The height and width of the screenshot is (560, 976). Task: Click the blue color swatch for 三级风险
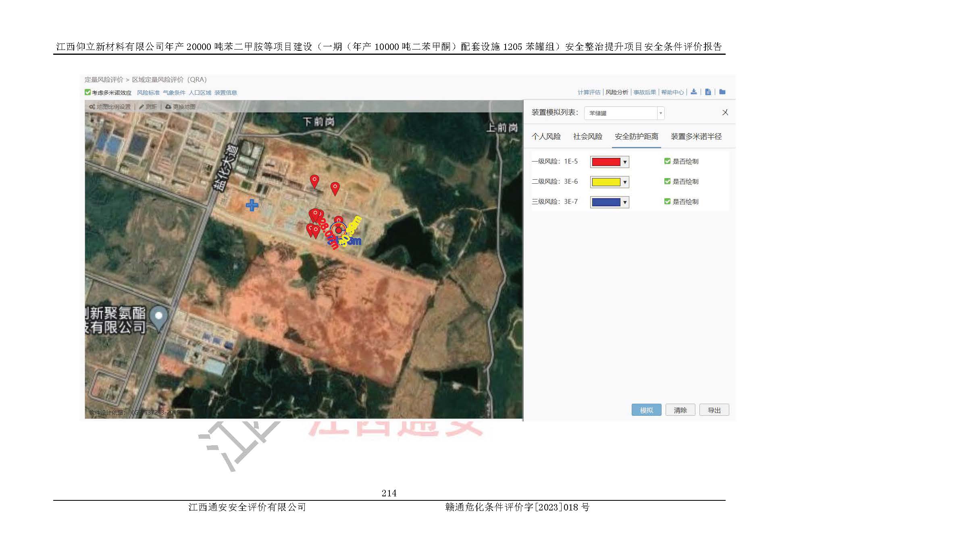606,202
